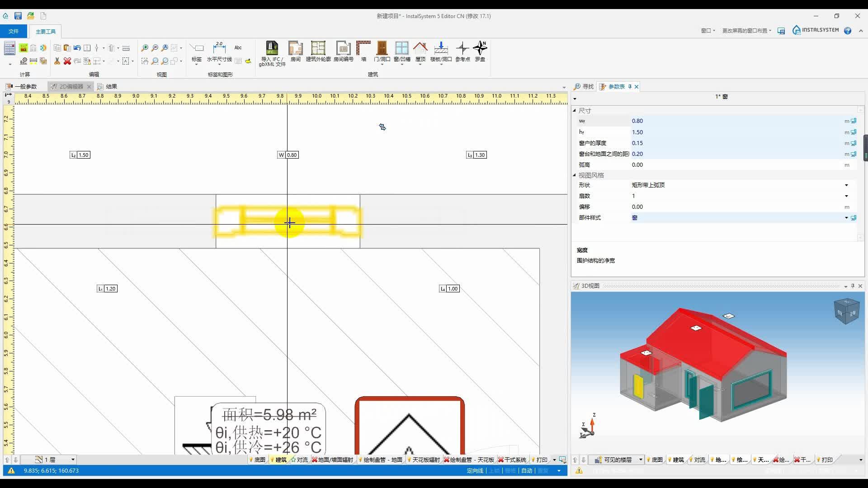Click the new document icon in title bar

[x=43, y=16]
